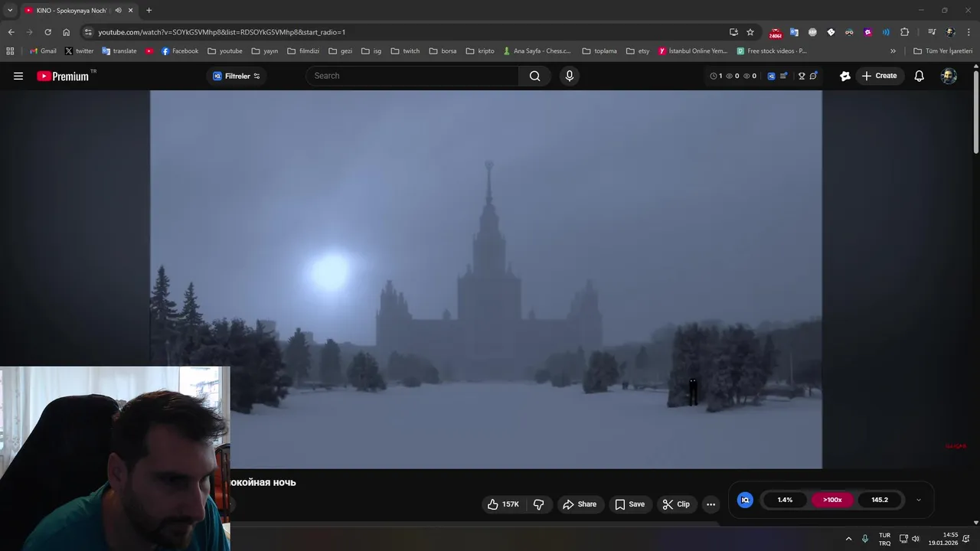Show hidden bookmarks with double chevron
The height and width of the screenshot is (551, 980).
point(893,51)
